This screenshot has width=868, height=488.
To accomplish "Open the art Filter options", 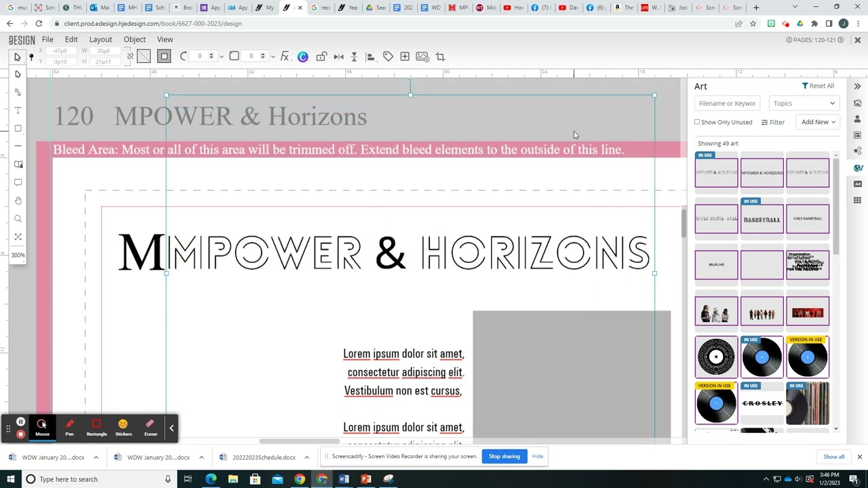I will point(773,122).
